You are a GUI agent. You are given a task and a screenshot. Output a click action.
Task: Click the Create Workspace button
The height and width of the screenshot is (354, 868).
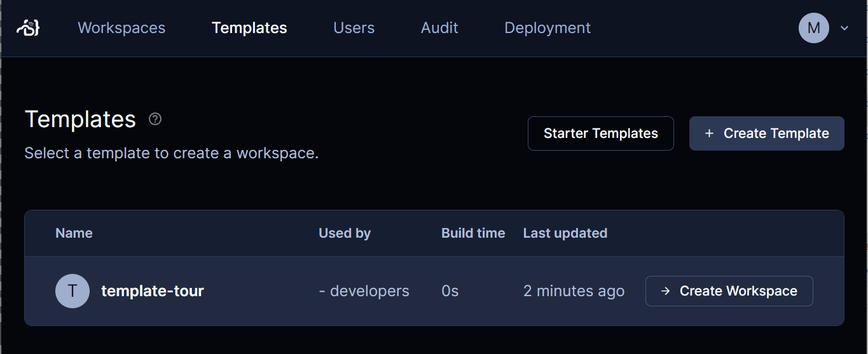[x=729, y=291]
